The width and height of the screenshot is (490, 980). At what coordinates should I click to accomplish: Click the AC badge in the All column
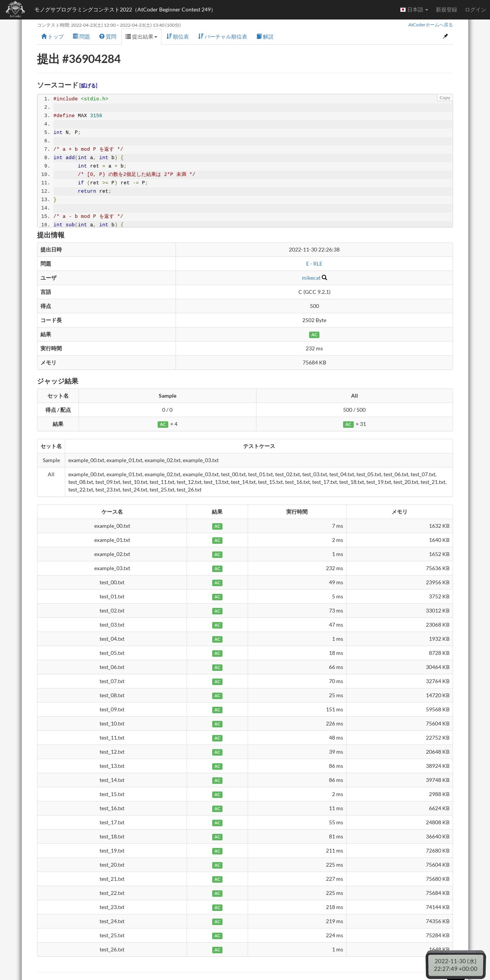click(348, 424)
